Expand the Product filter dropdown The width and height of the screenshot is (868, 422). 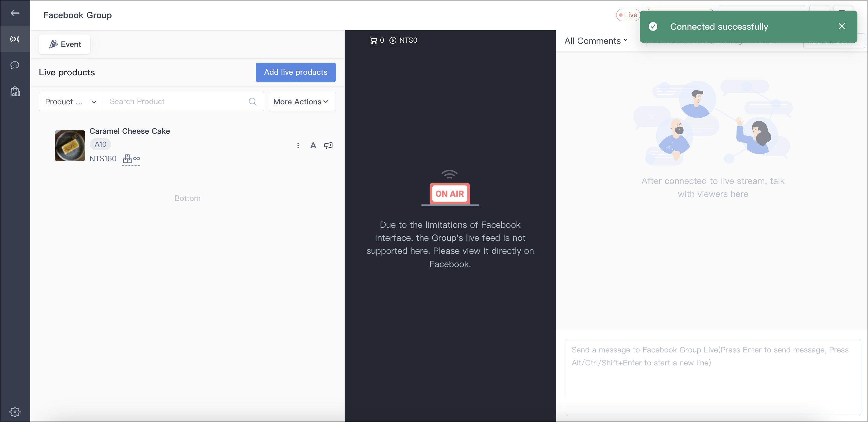click(x=71, y=101)
